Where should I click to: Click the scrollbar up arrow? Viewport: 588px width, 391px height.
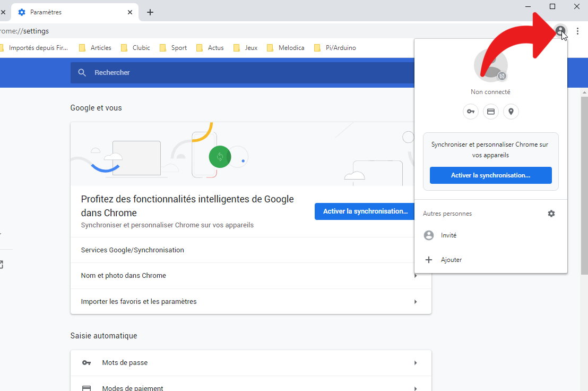click(x=584, y=92)
